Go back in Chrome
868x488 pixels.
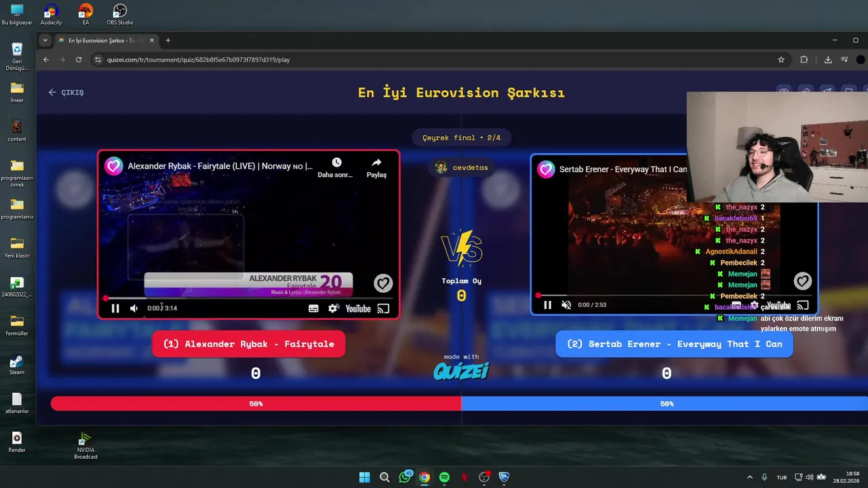coord(46,60)
